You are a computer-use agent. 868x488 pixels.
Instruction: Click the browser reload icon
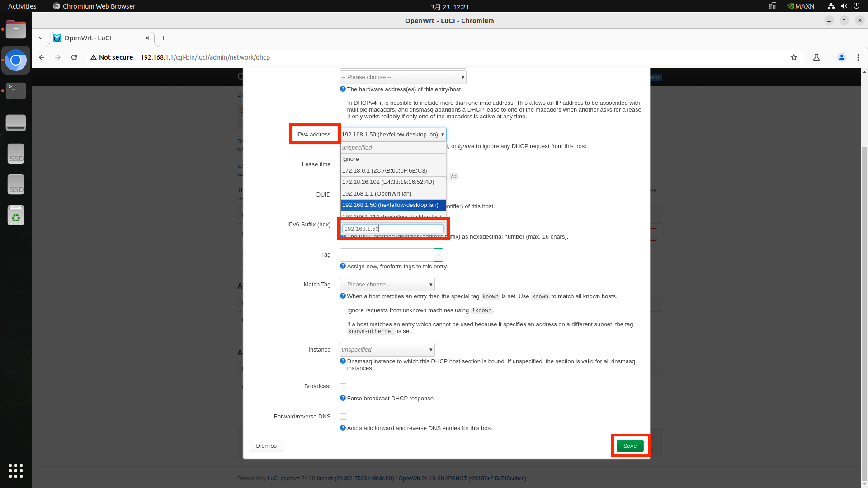[74, 57]
